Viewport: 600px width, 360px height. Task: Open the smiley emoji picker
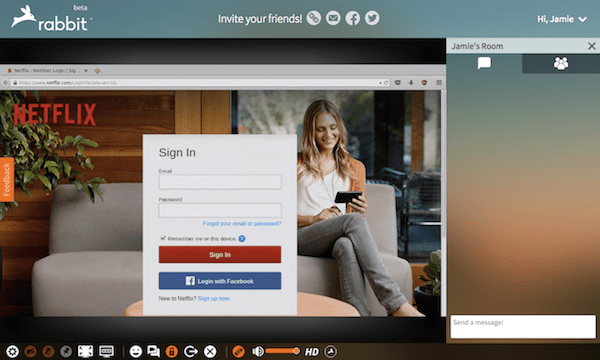(135, 351)
